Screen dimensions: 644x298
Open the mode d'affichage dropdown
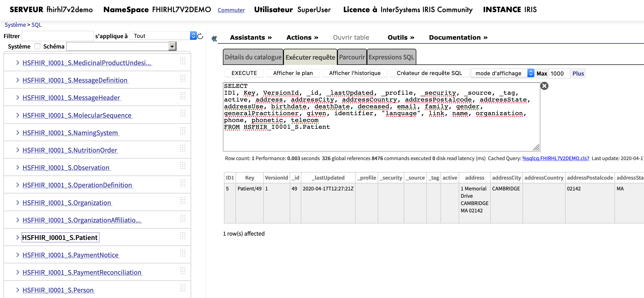pos(502,73)
